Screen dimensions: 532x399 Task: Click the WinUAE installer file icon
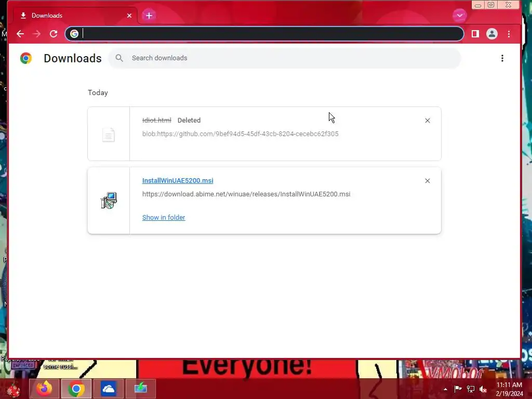tap(109, 201)
